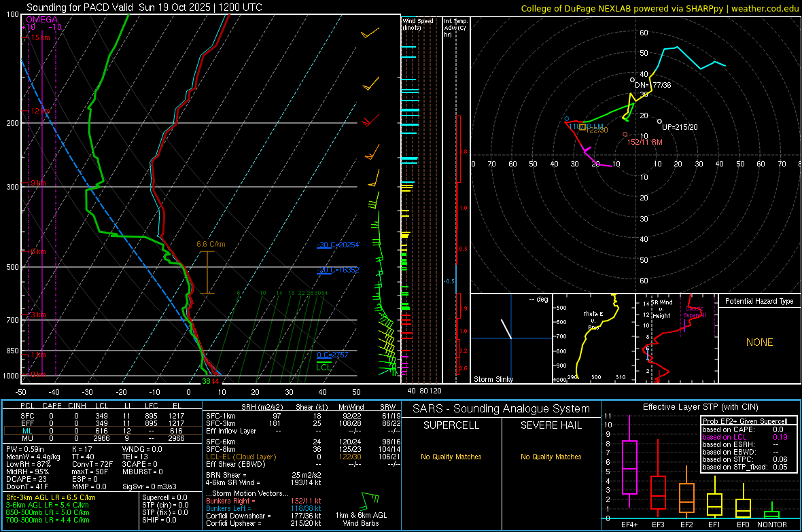The width and height of the screenshot is (802, 532).
Task: Click the Supercell = 0.0 value
Action: click(x=164, y=497)
